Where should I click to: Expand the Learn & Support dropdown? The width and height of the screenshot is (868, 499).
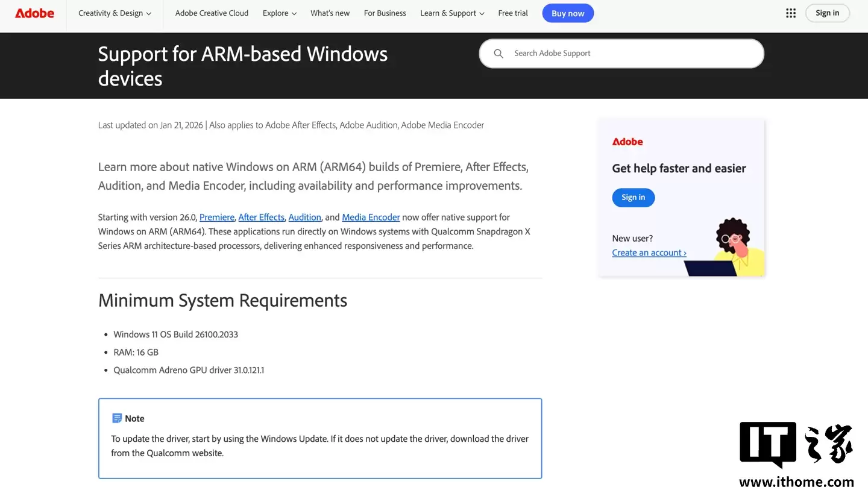pos(451,13)
